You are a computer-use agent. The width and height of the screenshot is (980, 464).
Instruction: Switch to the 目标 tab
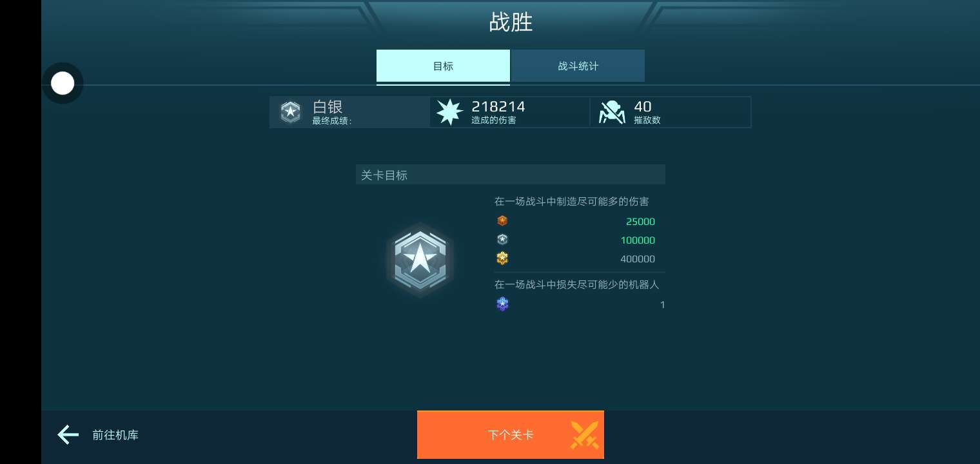[443, 66]
